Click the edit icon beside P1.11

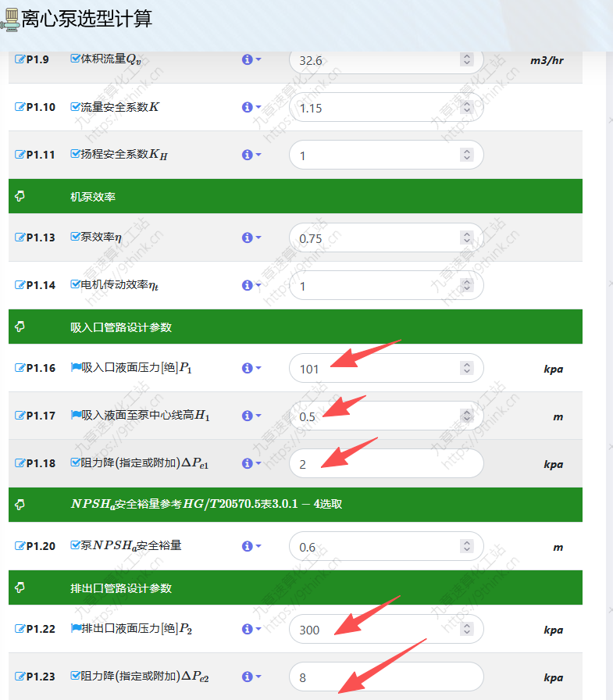[x=20, y=155]
